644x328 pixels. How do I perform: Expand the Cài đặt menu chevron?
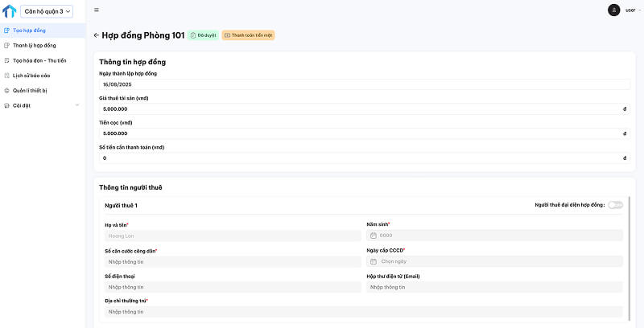pos(77,105)
